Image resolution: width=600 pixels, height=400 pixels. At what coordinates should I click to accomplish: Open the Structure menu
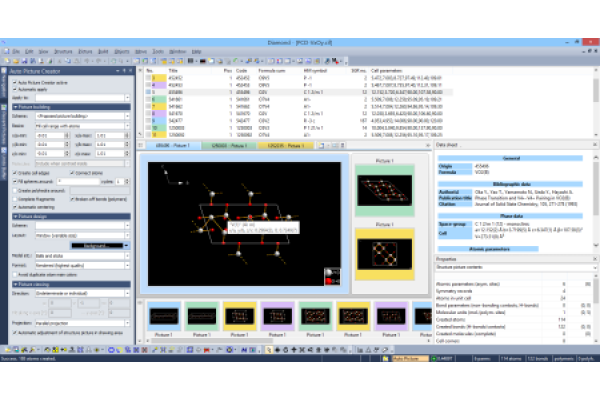[x=63, y=51]
